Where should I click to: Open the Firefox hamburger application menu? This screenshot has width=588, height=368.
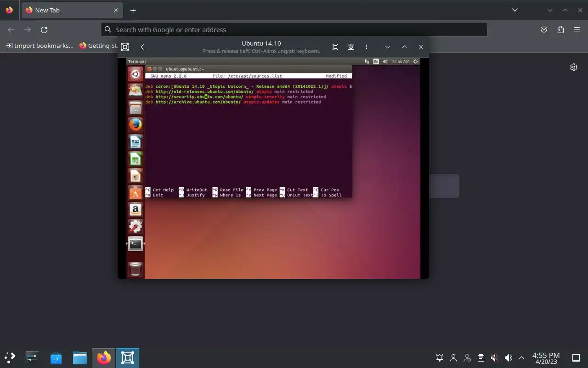tap(577, 29)
